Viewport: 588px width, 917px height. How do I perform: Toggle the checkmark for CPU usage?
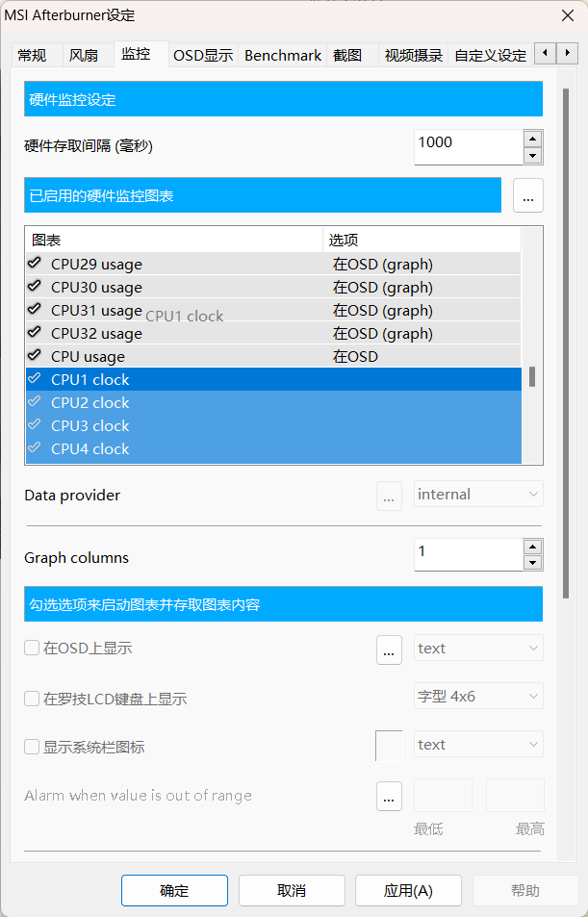pyautogui.click(x=35, y=356)
